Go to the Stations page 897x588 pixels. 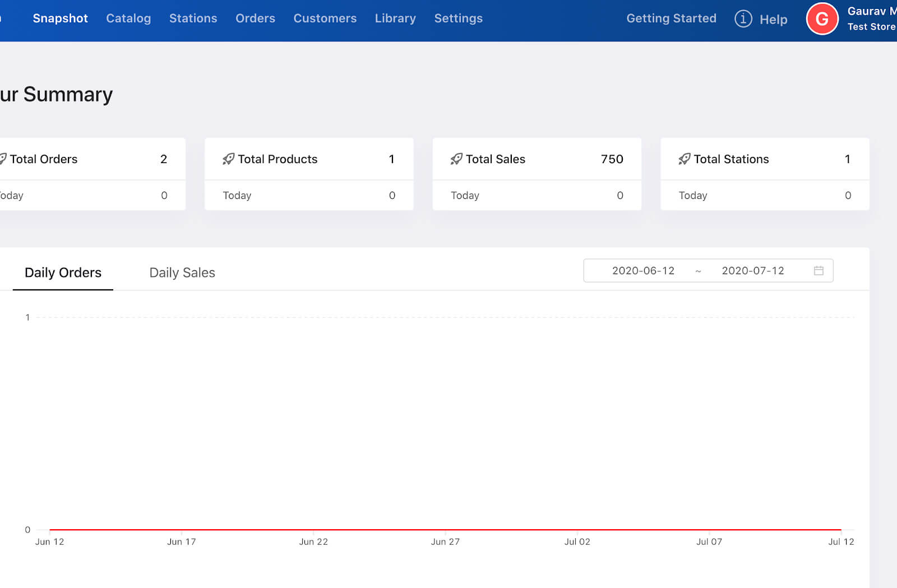pos(193,18)
